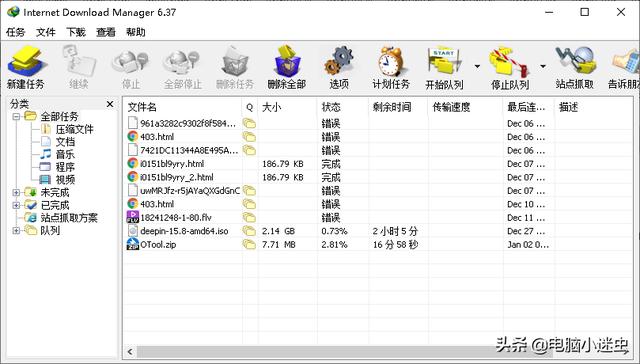The image size is (640, 364).
Task: Click the FLV icon of 18241248-1-80.flv
Action: point(133,217)
